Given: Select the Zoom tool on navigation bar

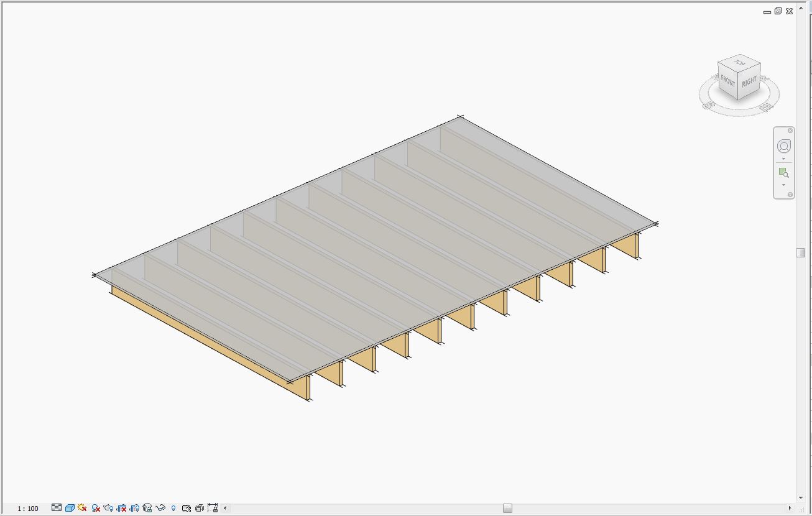Looking at the screenshot, I should [783, 172].
